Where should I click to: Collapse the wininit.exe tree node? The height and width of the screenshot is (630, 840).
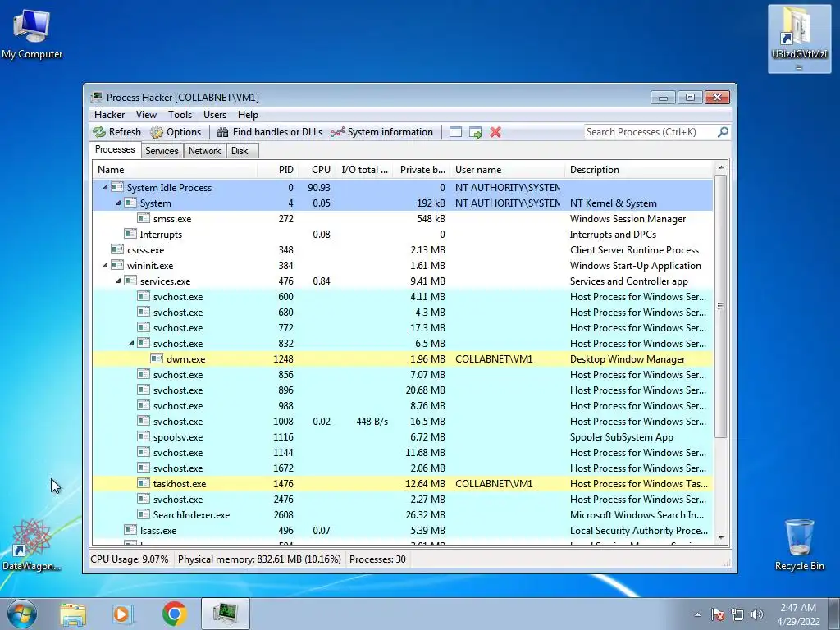[x=105, y=265]
